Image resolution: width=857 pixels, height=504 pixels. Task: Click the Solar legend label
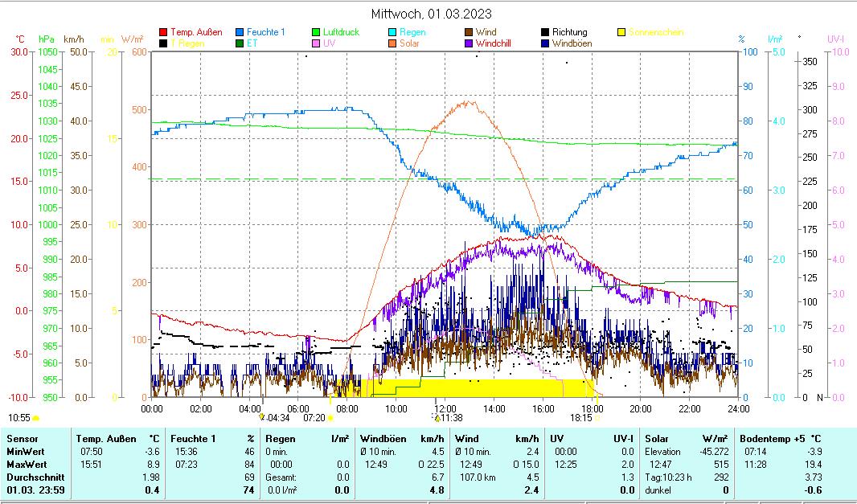tap(409, 43)
